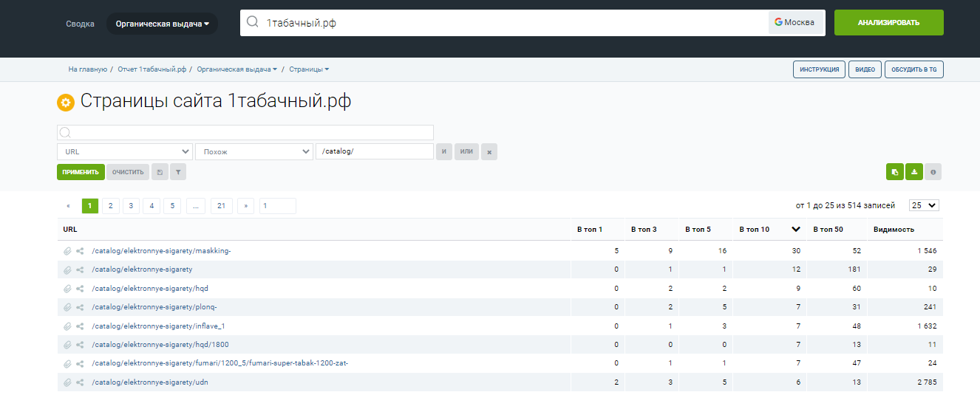The width and height of the screenshot is (980, 395).
Task: Click the paperclip icon in the hqd/1800 row
Action: tap(67, 345)
